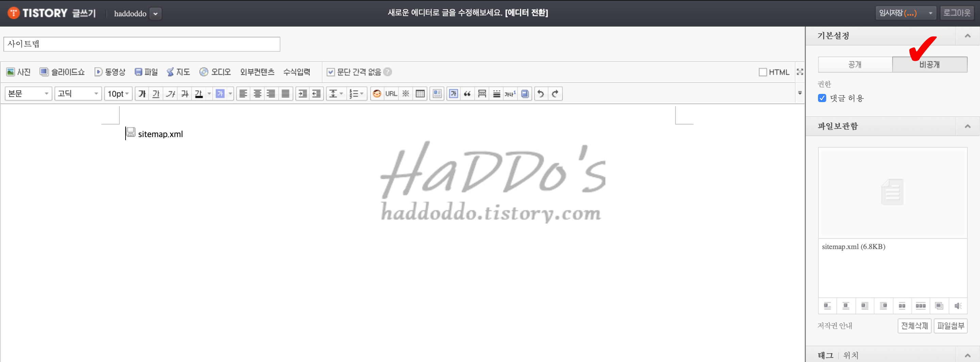Switch to the 태그 tab
Viewport: 980px width, 362px height.
pyautogui.click(x=825, y=355)
